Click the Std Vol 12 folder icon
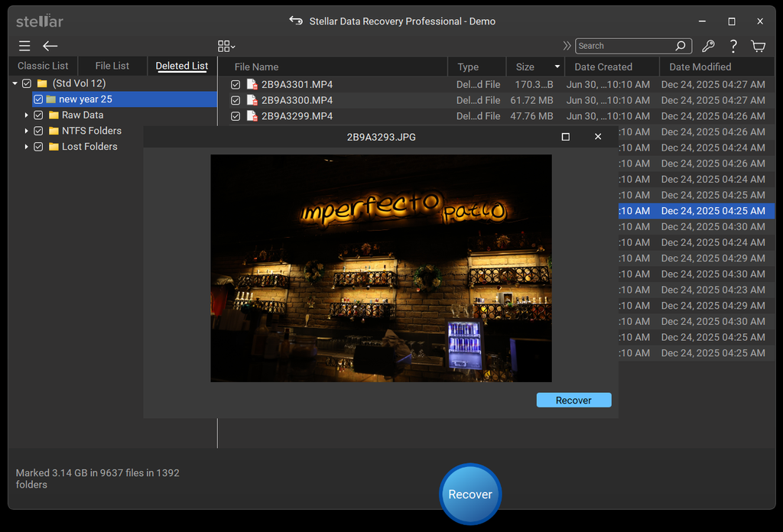Viewport: 783px width, 532px height. pyautogui.click(x=42, y=83)
